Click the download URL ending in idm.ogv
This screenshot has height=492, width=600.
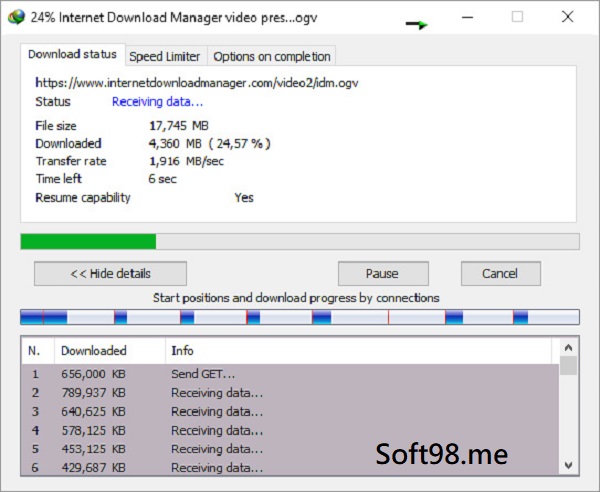[197, 83]
